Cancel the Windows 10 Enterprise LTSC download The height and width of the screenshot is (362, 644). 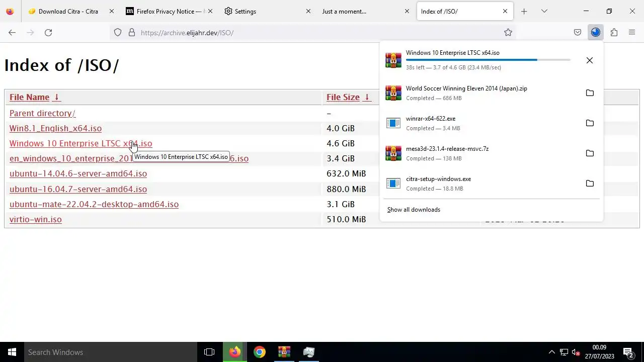[590, 60]
